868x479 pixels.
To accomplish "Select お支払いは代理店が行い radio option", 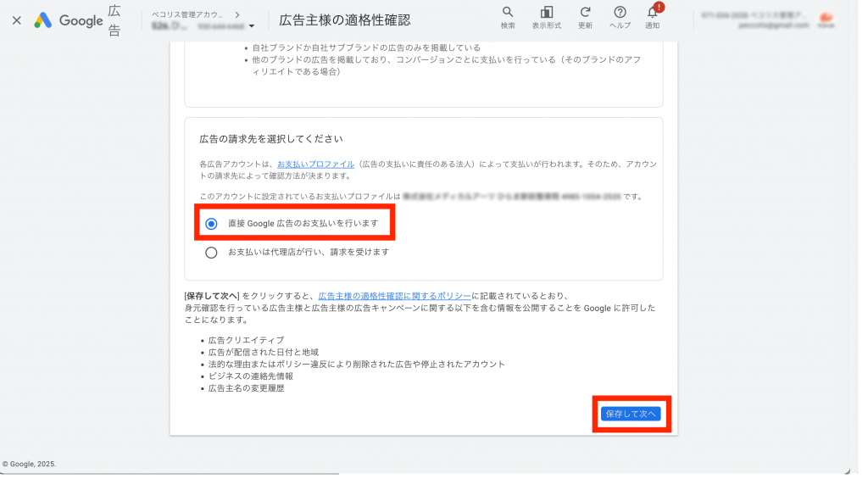I will [x=212, y=252].
